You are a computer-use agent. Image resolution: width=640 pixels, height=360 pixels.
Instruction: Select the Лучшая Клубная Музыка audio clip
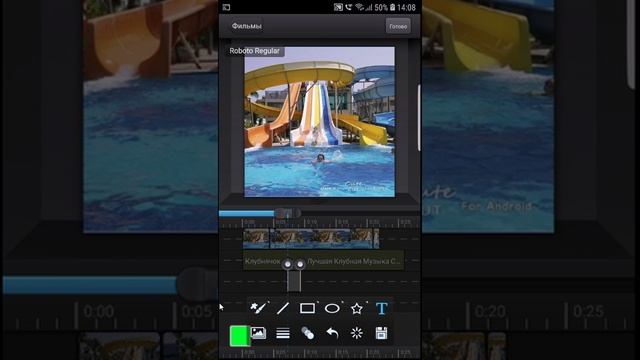[x=354, y=261]
